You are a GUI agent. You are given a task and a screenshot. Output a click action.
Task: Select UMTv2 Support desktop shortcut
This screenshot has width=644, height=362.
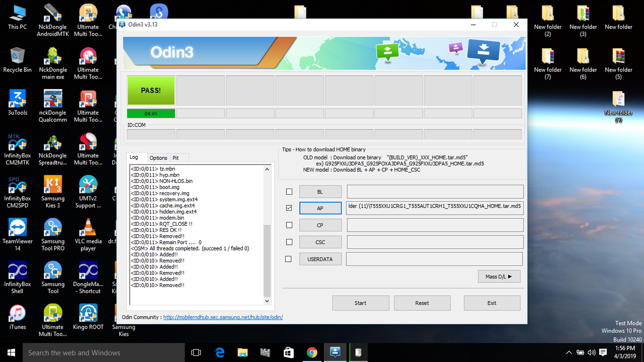[88, 192]
